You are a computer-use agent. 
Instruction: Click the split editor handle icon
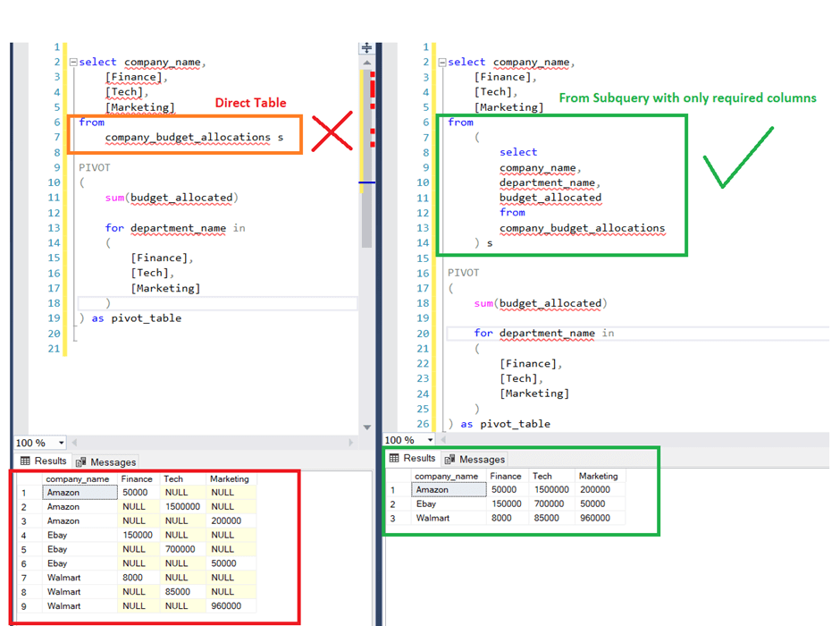tap(366, 47)
